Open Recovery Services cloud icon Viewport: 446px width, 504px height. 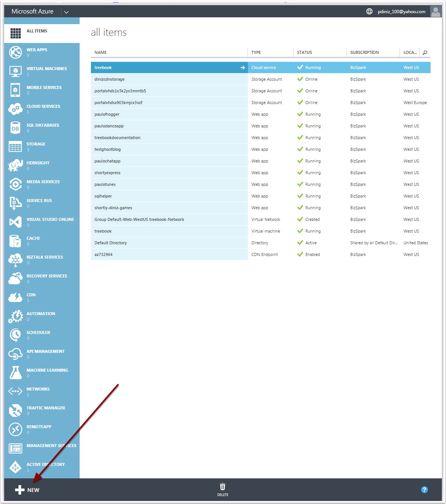click(15, 279)
